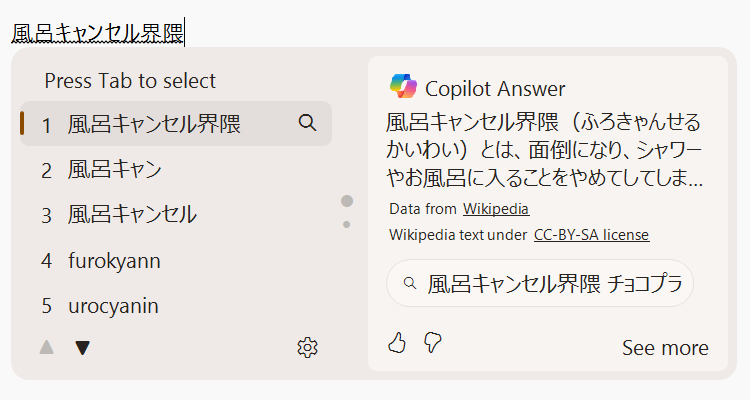Viewport: 750px width, 400px height.
Task: Open IME settings gear icon
Action: [x=308, y=348]
